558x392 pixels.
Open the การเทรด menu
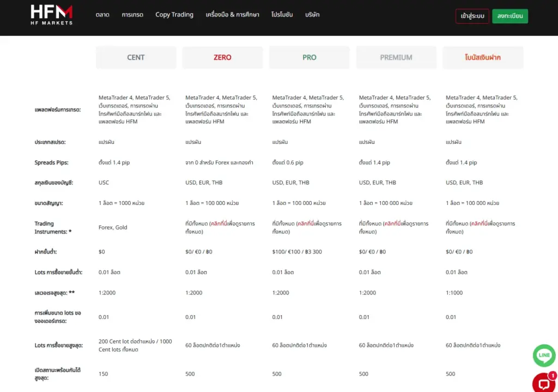(132, 15)
